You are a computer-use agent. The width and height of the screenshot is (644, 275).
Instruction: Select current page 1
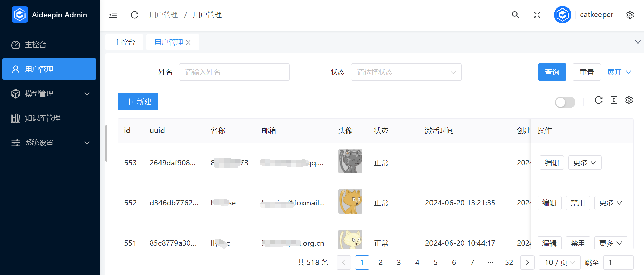362,262
